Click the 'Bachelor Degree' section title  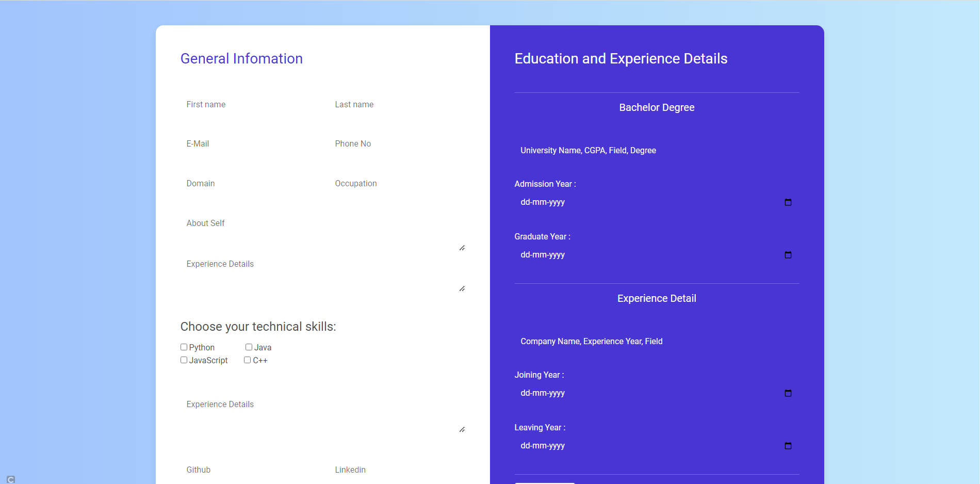(657, 108)
